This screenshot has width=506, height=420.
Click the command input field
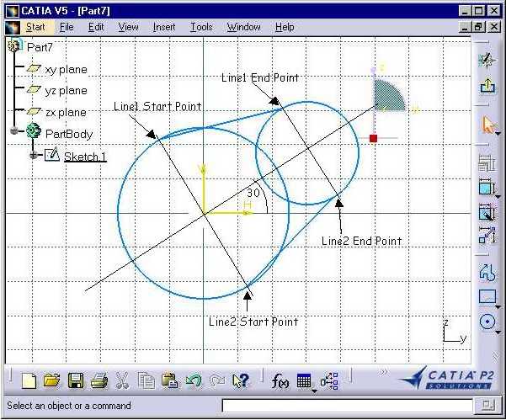pyautogui.click(x=345, y=406)
